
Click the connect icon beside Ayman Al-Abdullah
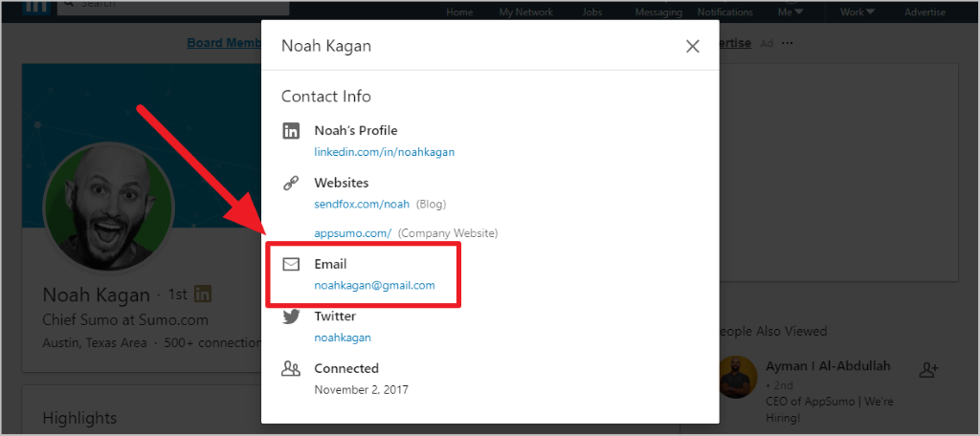[927, 370]
